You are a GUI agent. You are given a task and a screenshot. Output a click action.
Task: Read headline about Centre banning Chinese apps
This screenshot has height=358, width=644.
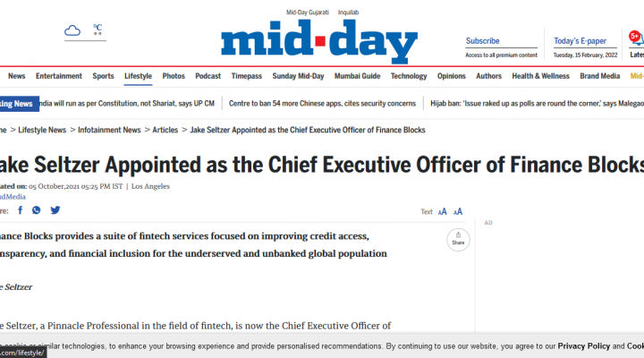tap(322, 104)
